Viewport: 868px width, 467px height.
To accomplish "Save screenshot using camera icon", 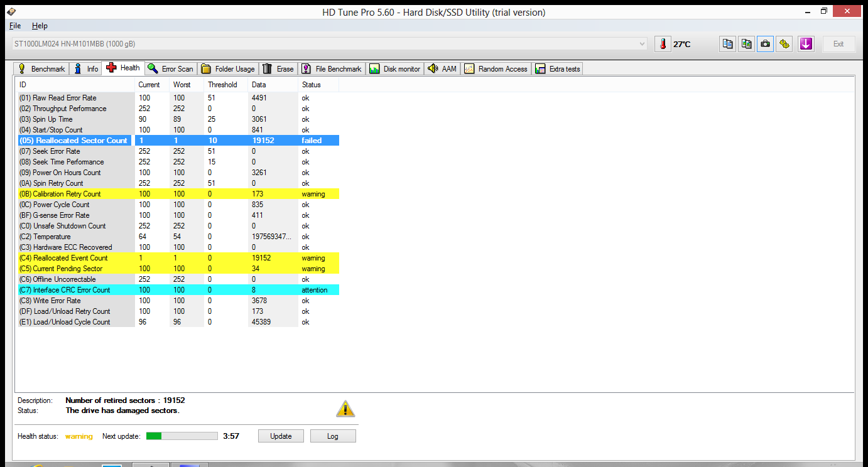I will tap(765, 44).
